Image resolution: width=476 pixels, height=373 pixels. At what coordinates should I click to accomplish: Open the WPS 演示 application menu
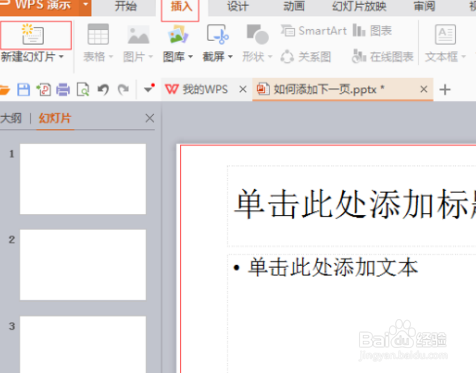click(39, 6)
